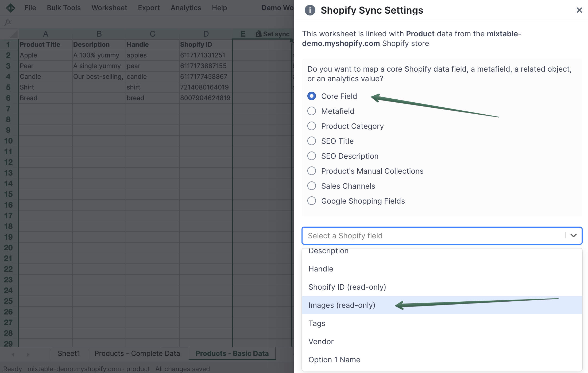Click the 'apples' handle cell
588x373 pixels.
[x=152, y=55]
